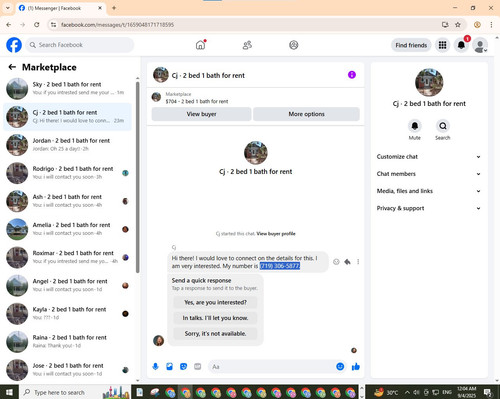Open taskbar clock showing 12:04 AM

click(x=467, y=392)
